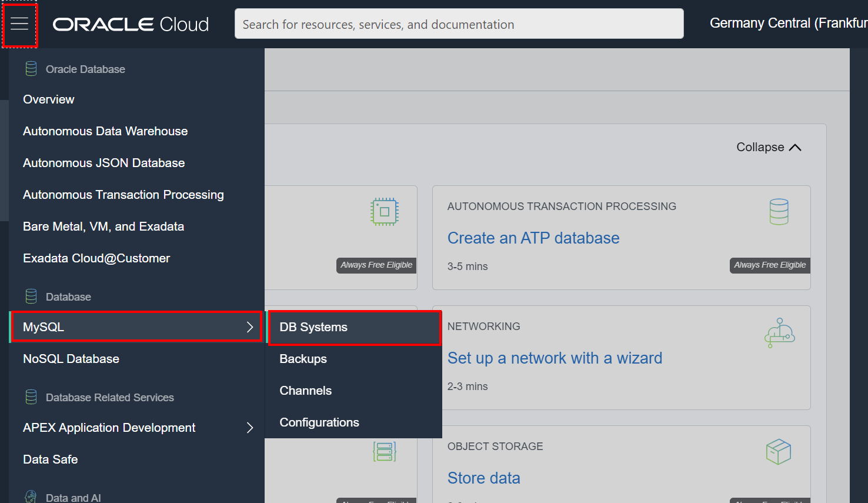This screenshot has width=868, height=503.
Task: Click the Database section cylinder icon
Action: coord(30,296)
